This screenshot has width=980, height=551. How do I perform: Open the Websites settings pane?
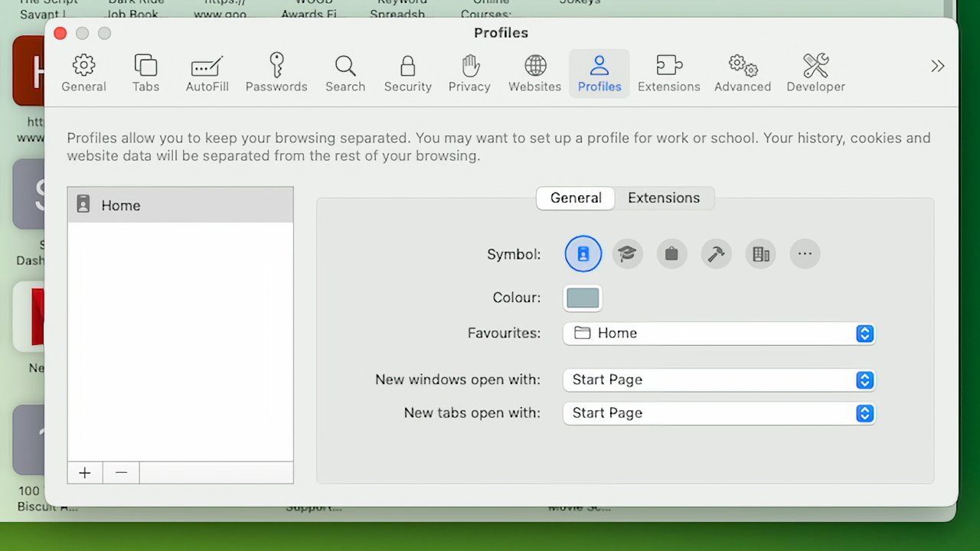(534, 73)
